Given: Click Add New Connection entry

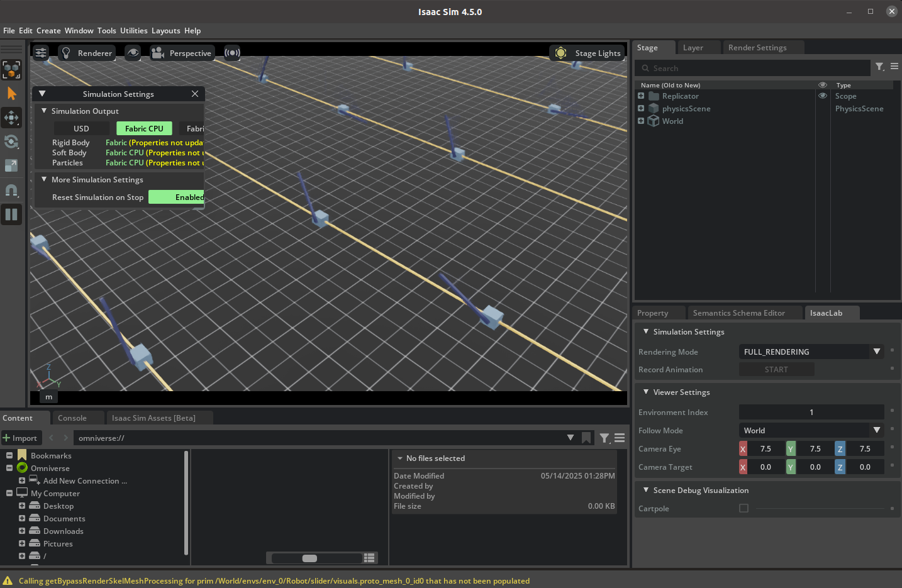Looking at the screenshot, I should 85,480.
